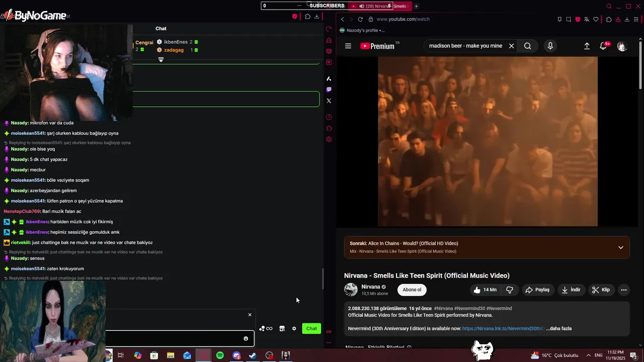This screenshot has width=644, height=362.
Task: Click the #Nirvana hashtag in description
Action: tap(443, 308)
